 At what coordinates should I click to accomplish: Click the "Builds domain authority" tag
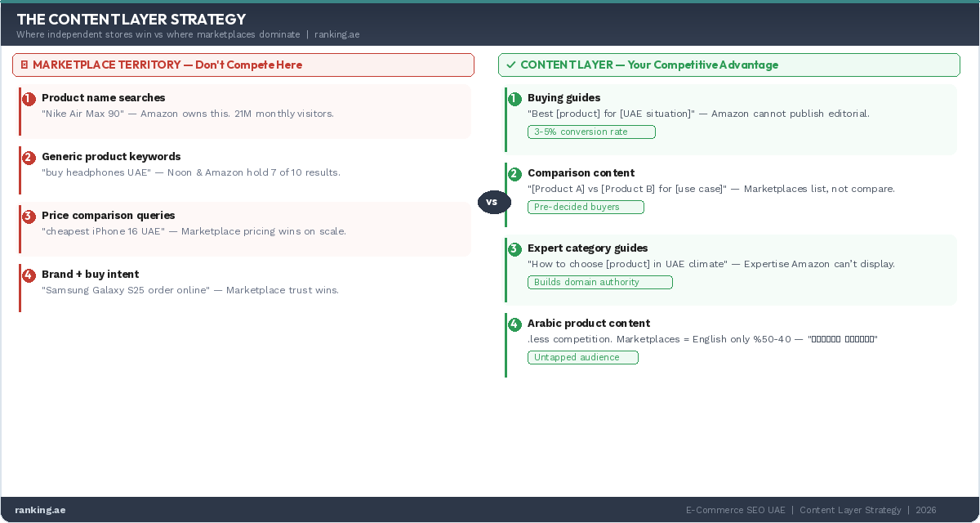(599, 283)
